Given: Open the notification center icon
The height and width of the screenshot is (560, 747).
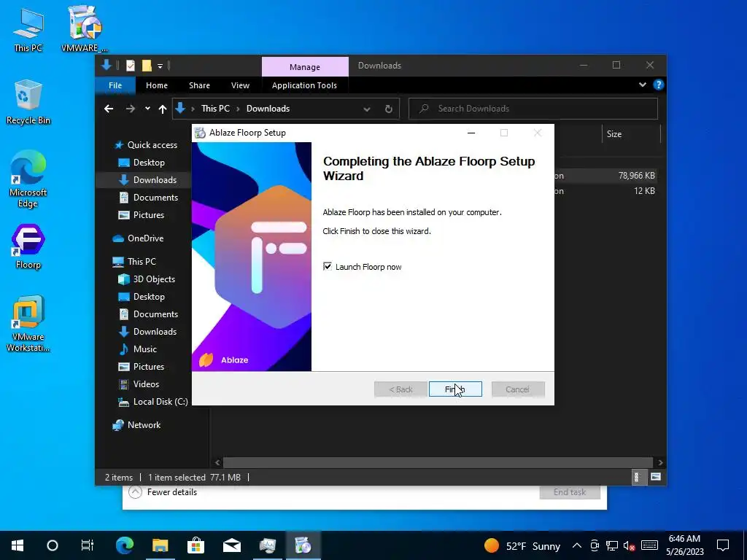Looking at the screenshot, I should [x=723, y=545].
